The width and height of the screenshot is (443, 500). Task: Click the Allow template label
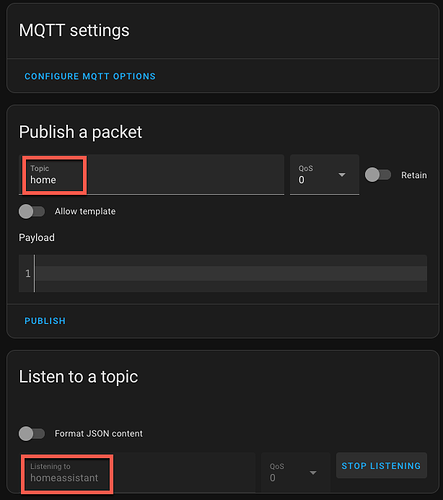coord(85,211)
